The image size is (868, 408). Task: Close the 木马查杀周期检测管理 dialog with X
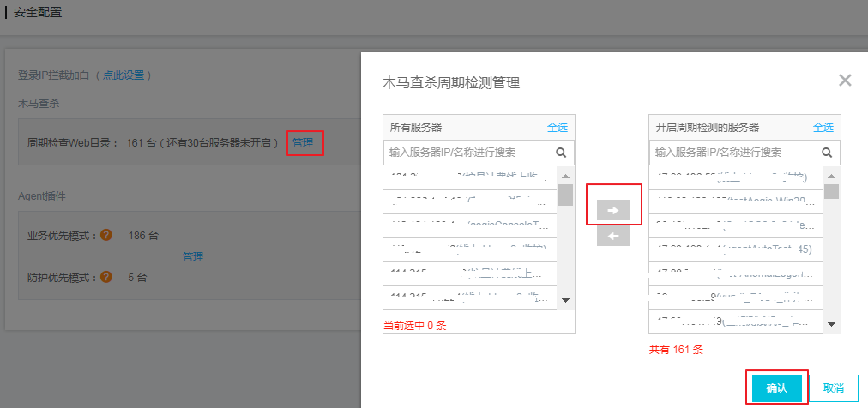point(845,81)
